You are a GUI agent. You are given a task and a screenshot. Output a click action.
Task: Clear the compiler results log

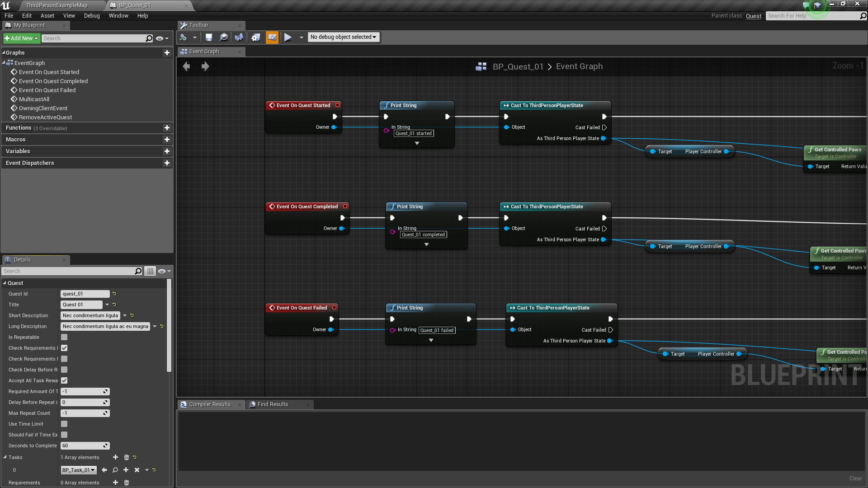pos(855,479)
